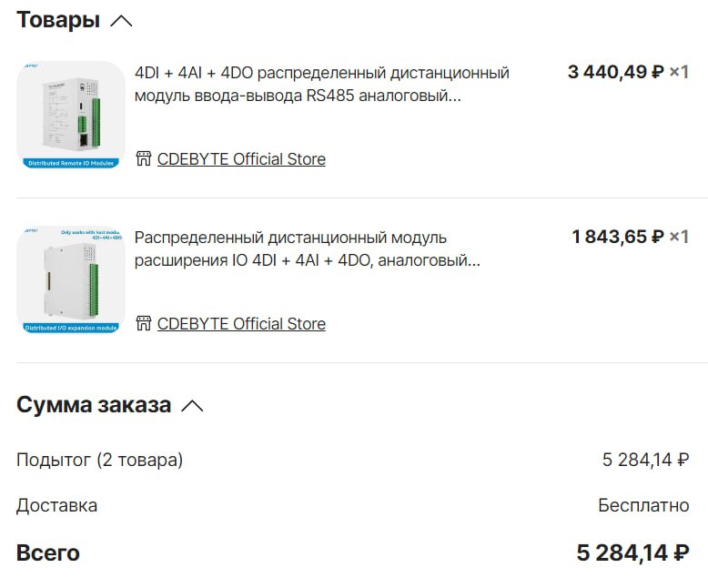Viewport: 708px width, 588px height.
Task: Open the модуль расширения IO product title
Action: click(307, 248)
